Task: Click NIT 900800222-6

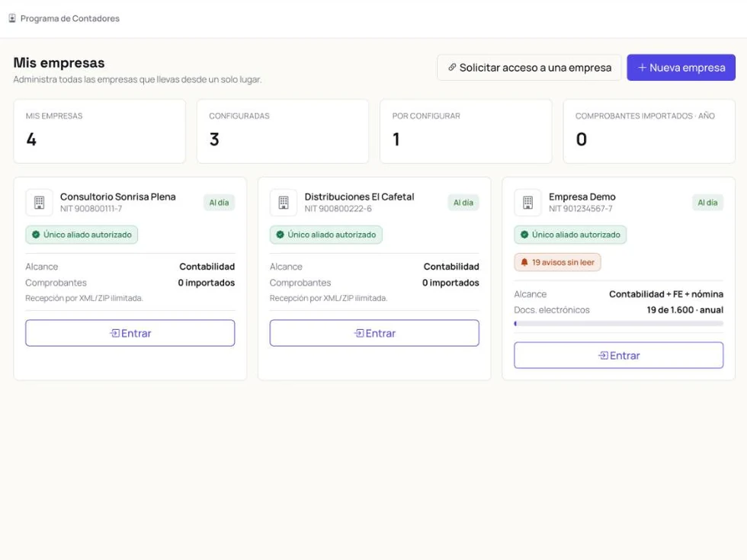Action: pos(338,209)
